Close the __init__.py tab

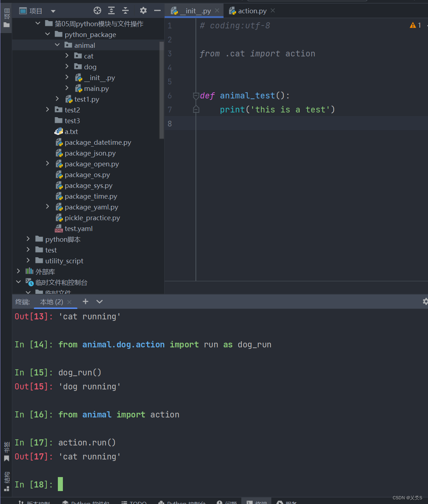[217, 10]
